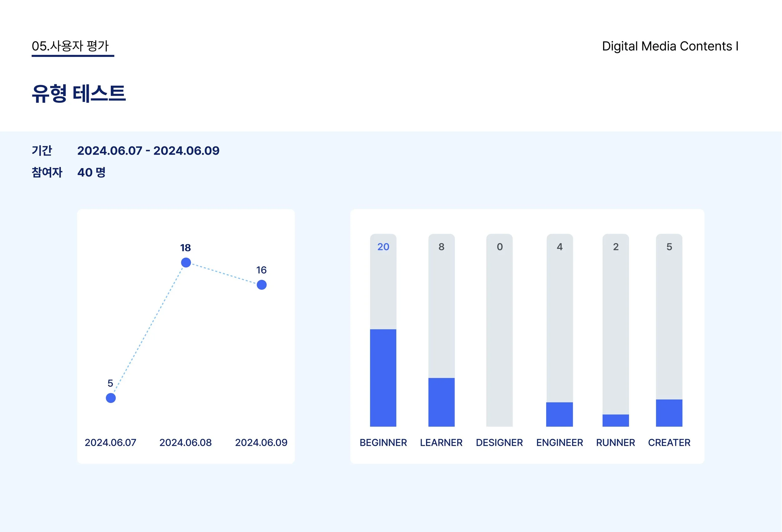Click the 05.사용자 평가 section heading

[x=70, y=46]
